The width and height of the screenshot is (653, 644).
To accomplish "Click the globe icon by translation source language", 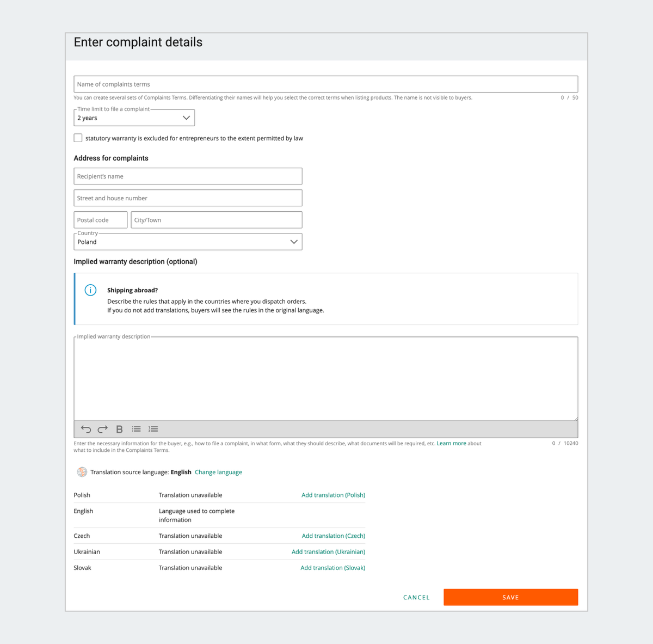I will tap(82, 472).
